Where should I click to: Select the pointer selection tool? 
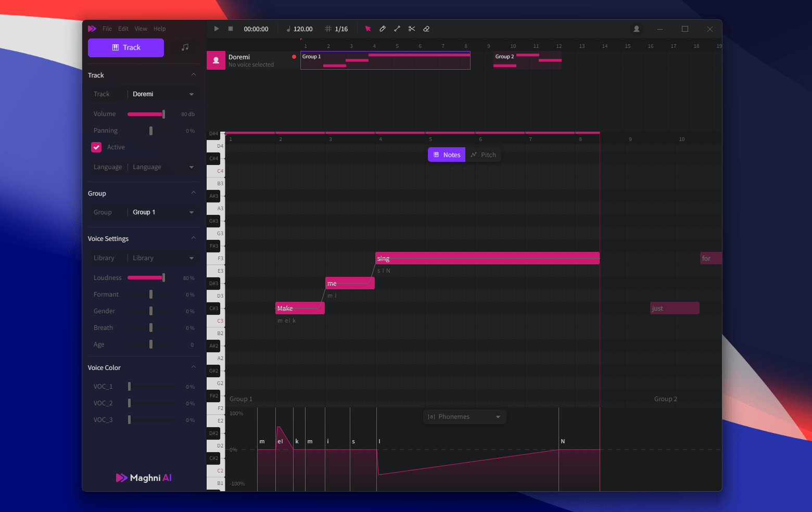pos(368,29)
